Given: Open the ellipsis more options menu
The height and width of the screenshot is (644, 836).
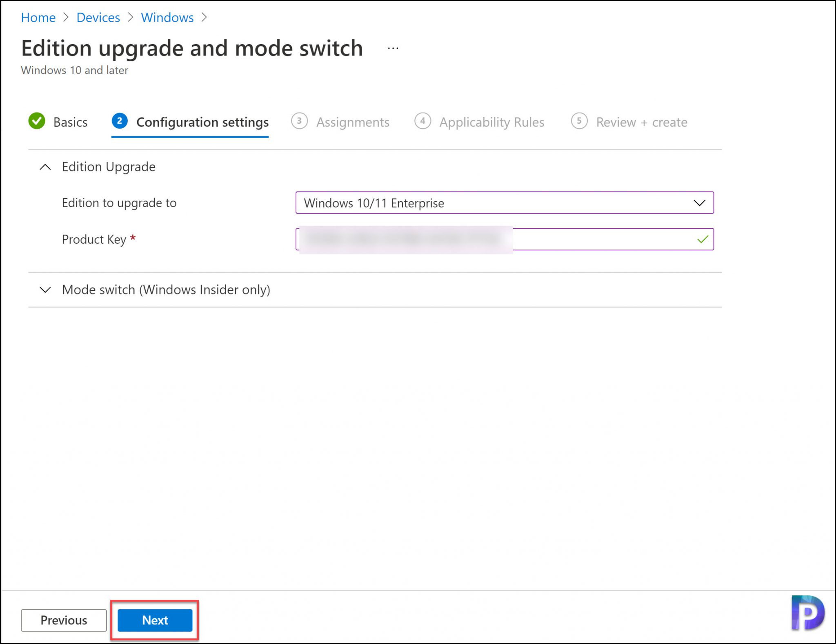Looking at the screenshot, I should click(393, 49).
